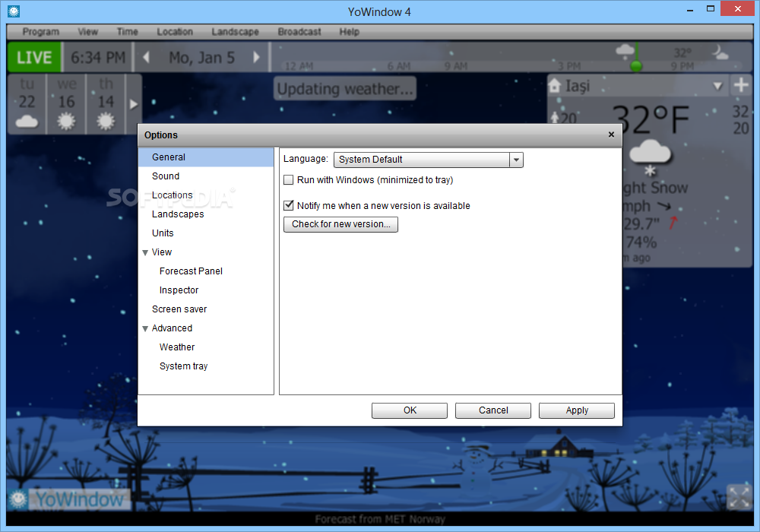Click the 6:34 PM clock display

click(x=98, y=57)
